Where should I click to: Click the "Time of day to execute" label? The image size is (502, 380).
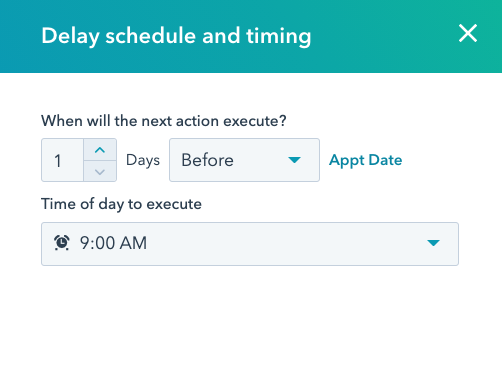(121, 204)
